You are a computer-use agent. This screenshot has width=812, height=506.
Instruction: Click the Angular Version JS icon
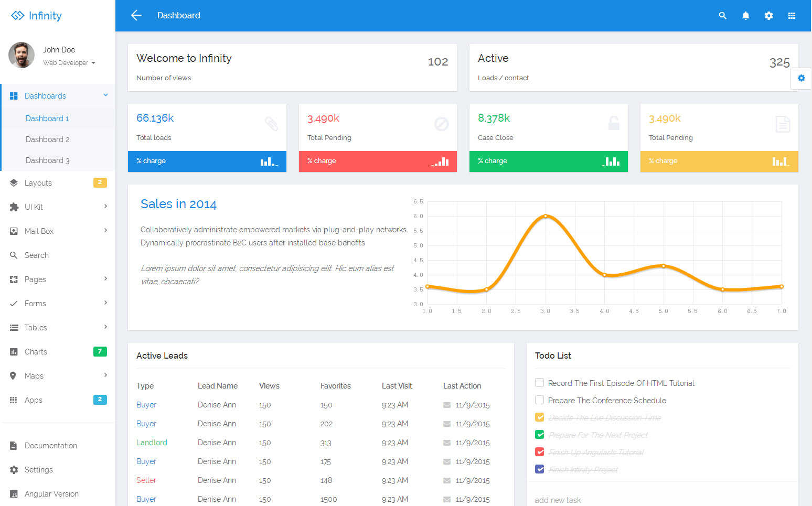pyautogui.click(x=14, y=494)
